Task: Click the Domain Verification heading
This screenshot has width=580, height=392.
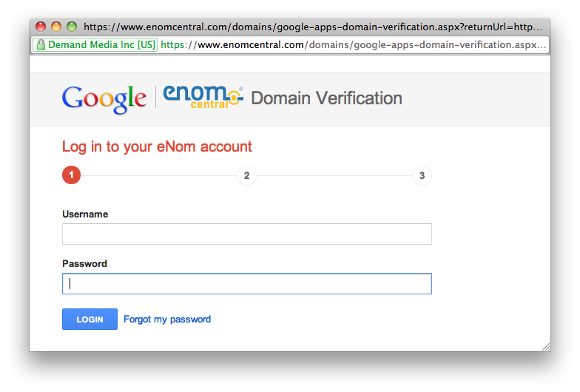Action: (326, 98)
